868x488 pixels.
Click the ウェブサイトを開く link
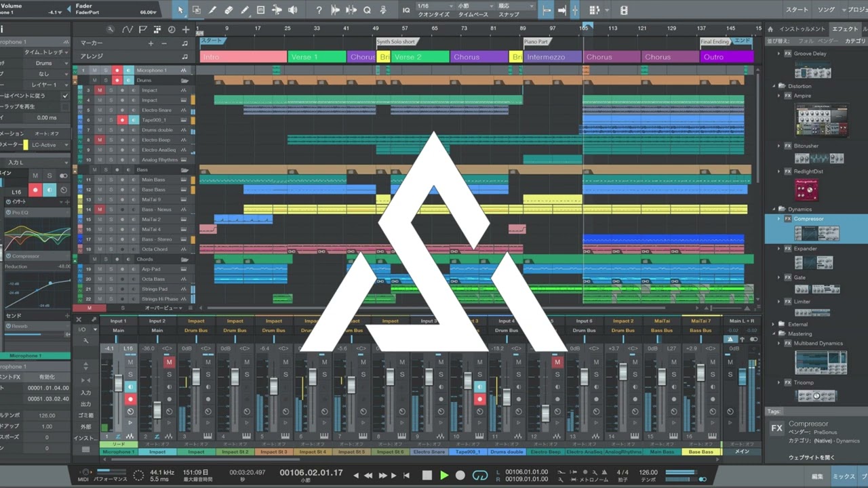812,457
